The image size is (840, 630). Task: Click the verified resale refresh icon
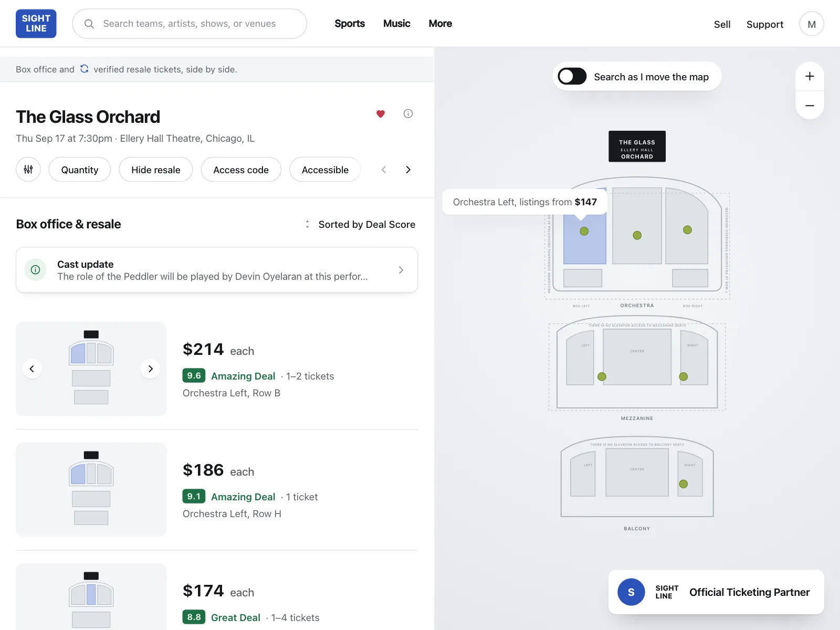click(x=84, y=69)
